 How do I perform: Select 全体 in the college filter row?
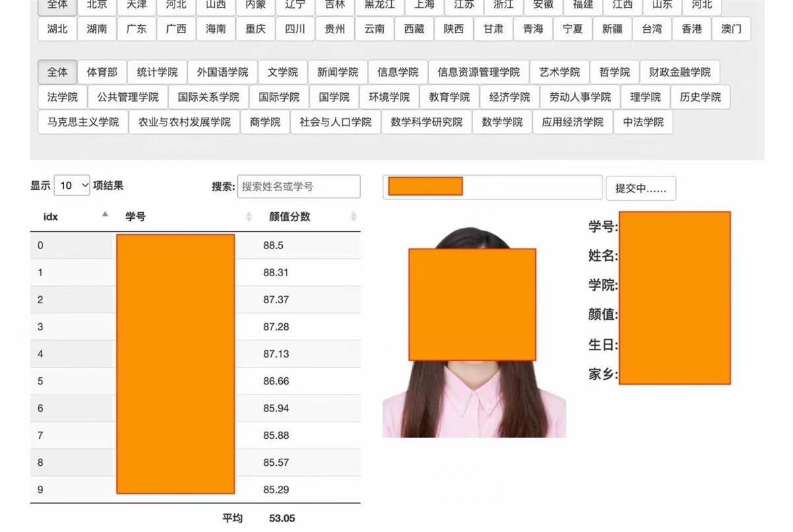tap(57, 72)
